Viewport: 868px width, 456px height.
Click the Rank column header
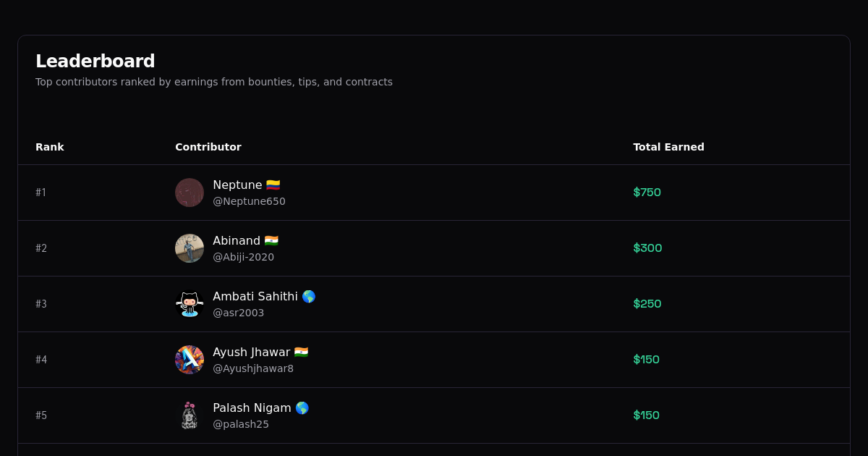(x=49, y=147)
